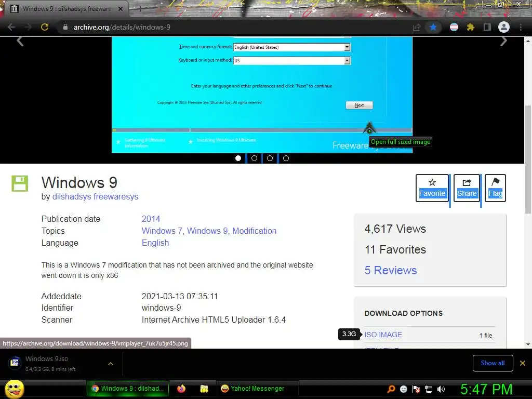Click the 5:47 PM taskbar clock
This screenshot has height=399, width=532.
pos(486,389)
